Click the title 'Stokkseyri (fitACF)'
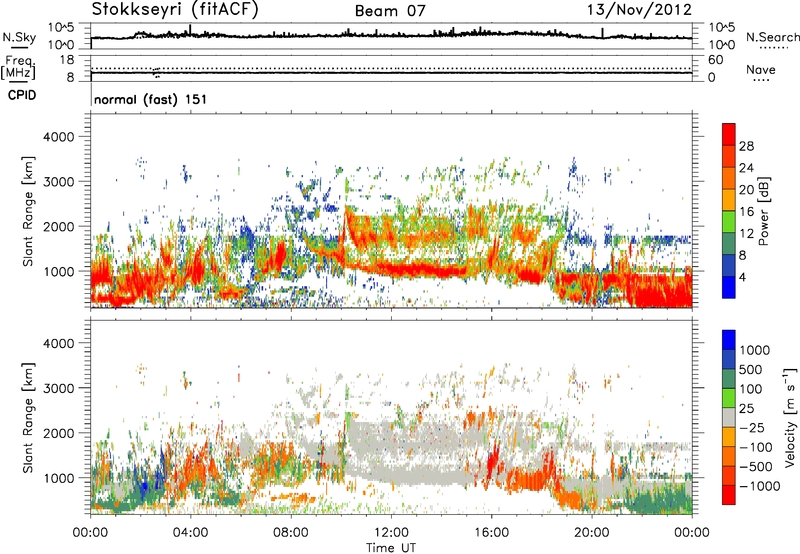800x554 pixels. point(175,9)
